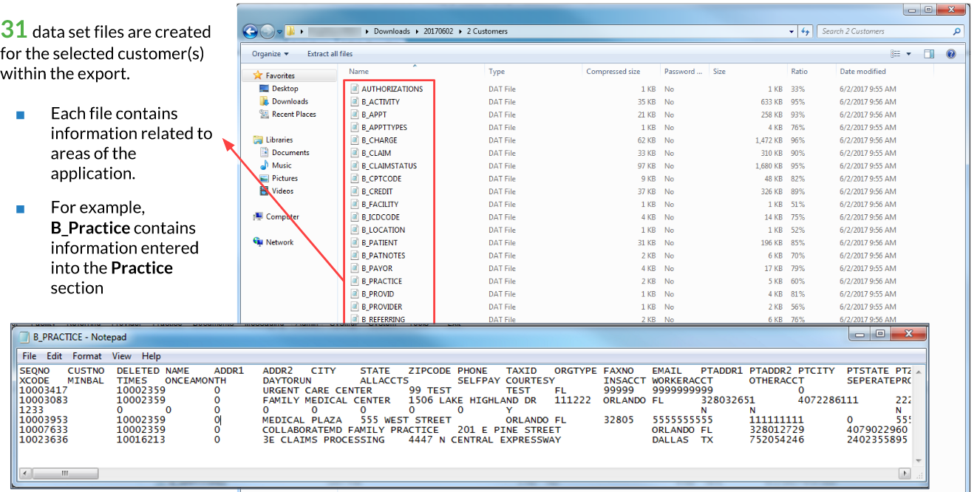Open Music library
The image size is (980, 492).
click(282, 165)
